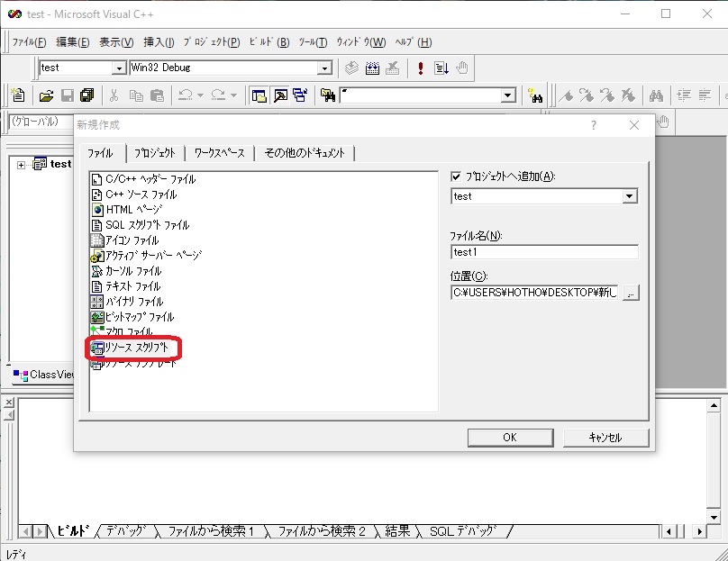Open the Undo history dropdown arrow

pyautogui.click(x=201, y=95)
